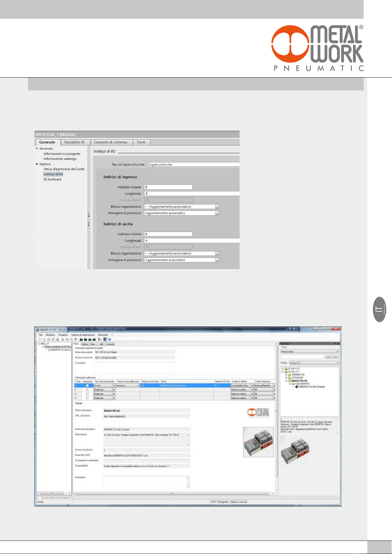Open port 1 Asincrono cycle time dropdown

(x=138, y=386)
